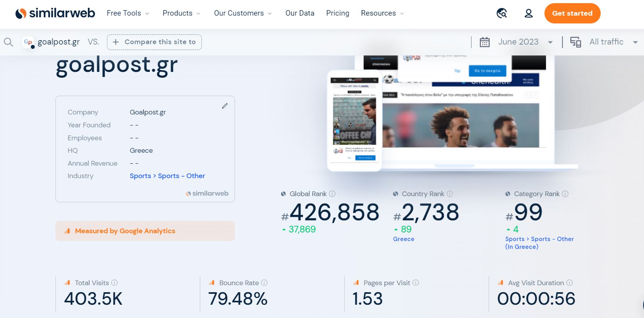Expand the Free Tools menu
Viewport: 644px width, 318px height.
click(128, 13)
